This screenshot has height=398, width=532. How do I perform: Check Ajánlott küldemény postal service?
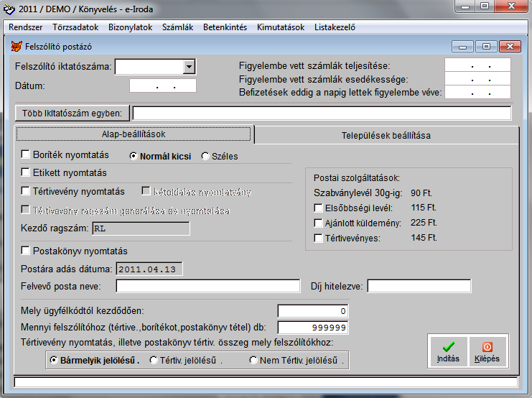pyautogui.click(x=319, y=223)
